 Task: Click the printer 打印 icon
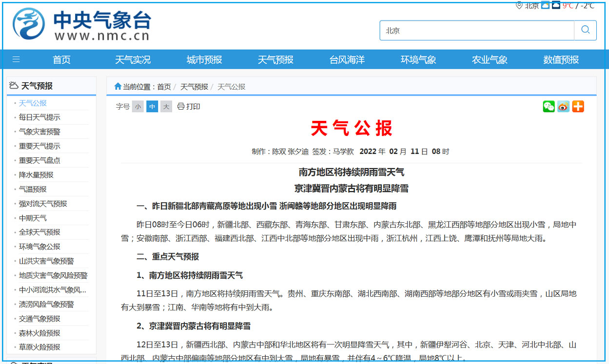pos(181,107)
